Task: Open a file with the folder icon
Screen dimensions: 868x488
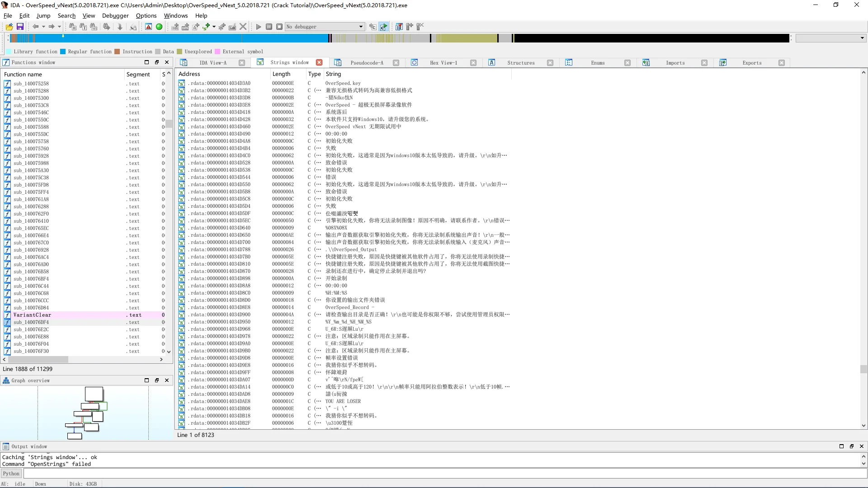Action: [x=9, y=27]
